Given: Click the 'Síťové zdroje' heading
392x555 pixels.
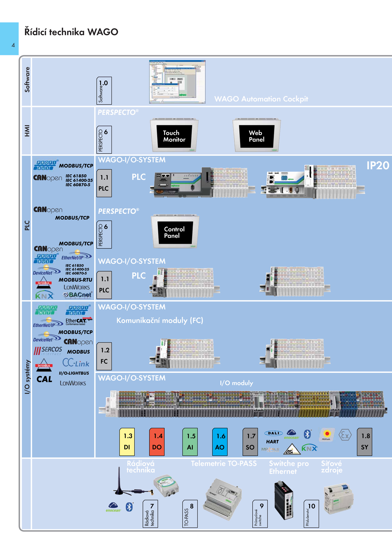Looking at the screenshot, I should pos(332,466).
